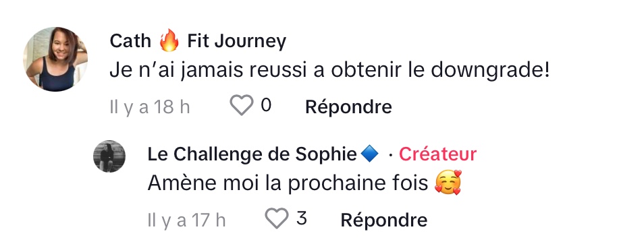Click the smiling face with hearts emoji
Viewport: 644px width, 244px height.
[448, 183]
